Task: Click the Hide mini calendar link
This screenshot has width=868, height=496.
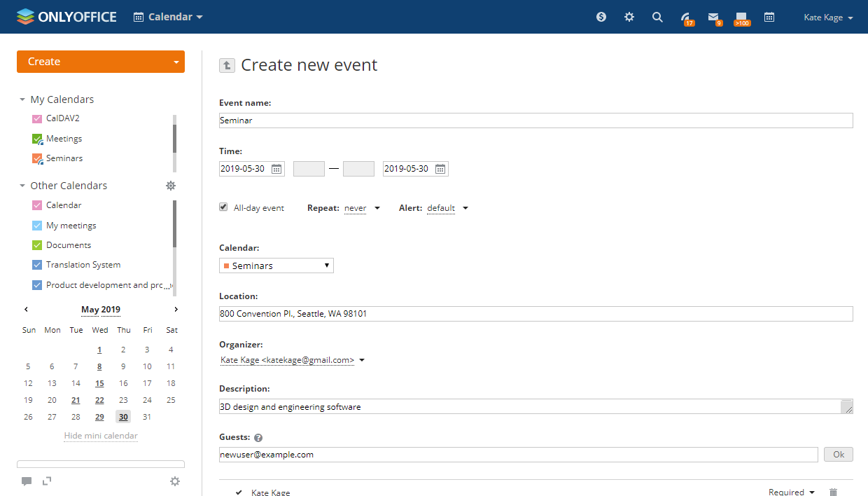Action: click(101, 436)
